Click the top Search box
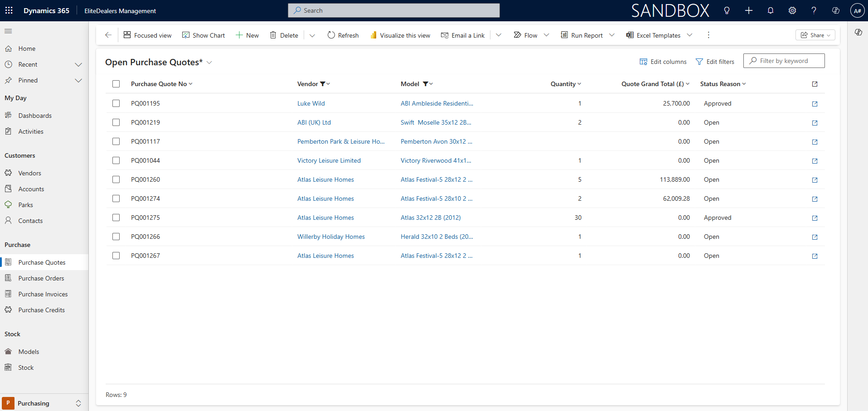 (394, 10)
